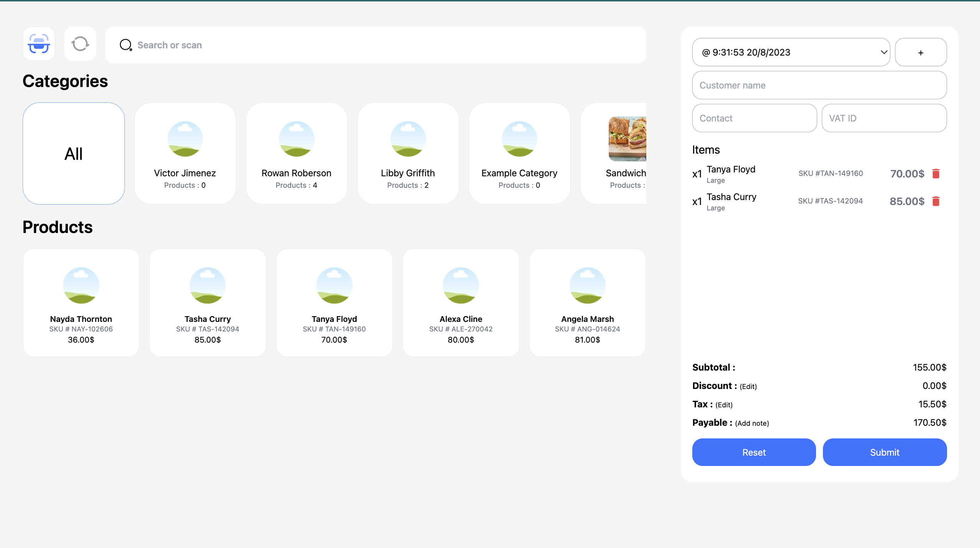980x548 pixels.
Task: Focus the Customer name field
Action: [819, 85]
